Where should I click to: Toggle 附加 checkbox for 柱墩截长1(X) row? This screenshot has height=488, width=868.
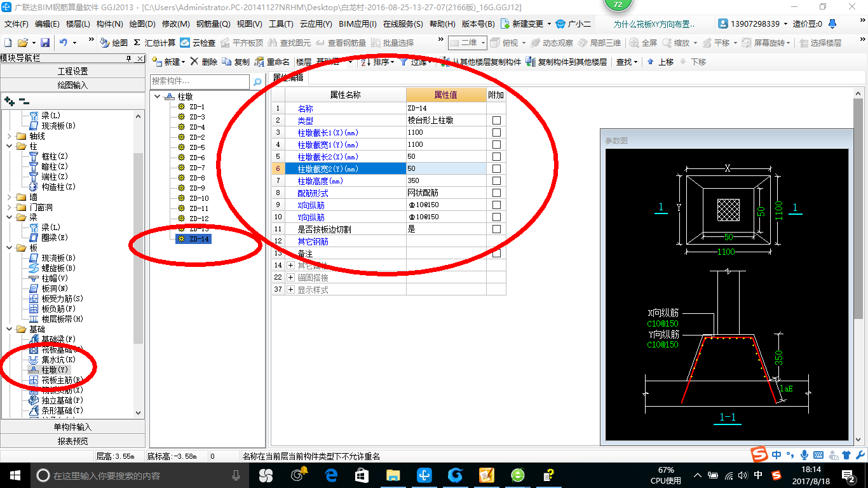496,132
